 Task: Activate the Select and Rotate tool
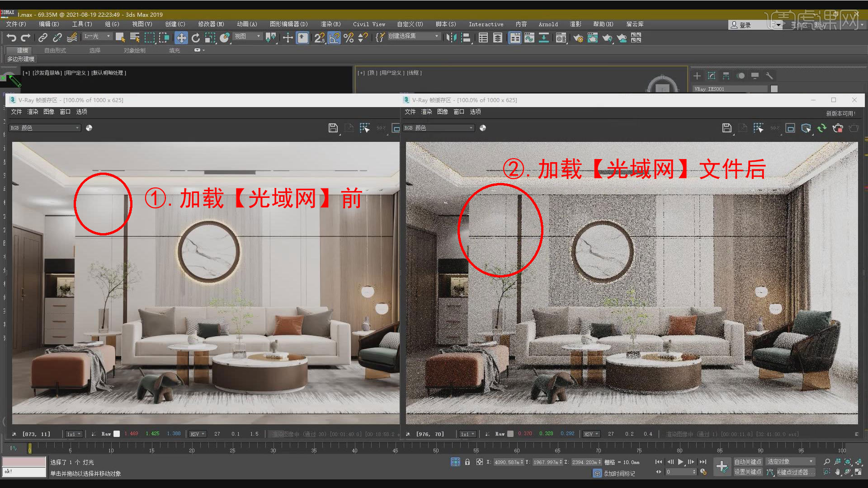[195, 38]
